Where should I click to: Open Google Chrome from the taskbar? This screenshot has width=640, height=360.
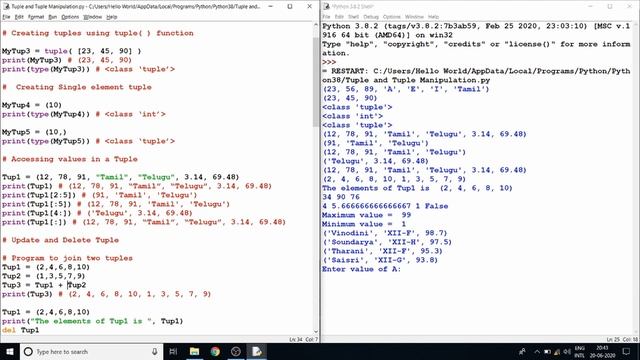(x=215, y=351)
